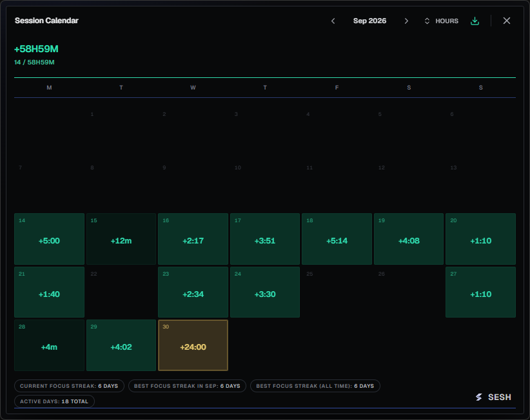This screenshot has width=530, height=420.
Task: Download the session calendar export
Action: click(475, 21)
